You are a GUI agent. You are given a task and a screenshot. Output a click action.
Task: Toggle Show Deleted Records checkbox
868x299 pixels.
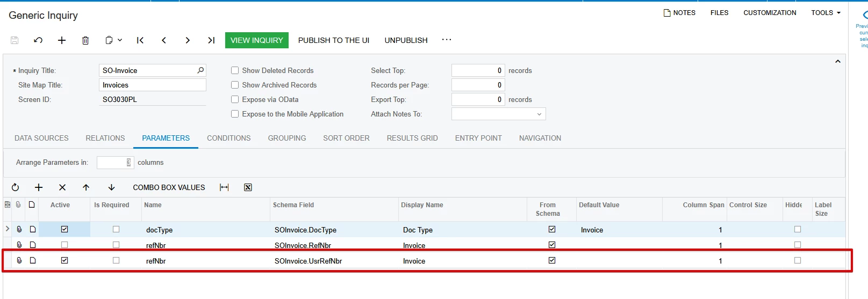point(235,70)
